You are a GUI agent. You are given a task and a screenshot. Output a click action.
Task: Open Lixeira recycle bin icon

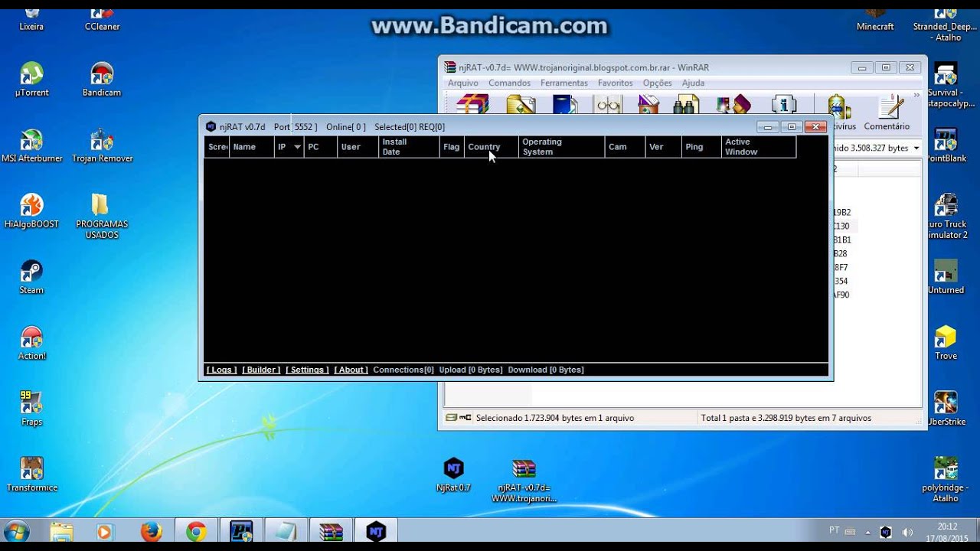pyautogui.click(x=31, y=17)
